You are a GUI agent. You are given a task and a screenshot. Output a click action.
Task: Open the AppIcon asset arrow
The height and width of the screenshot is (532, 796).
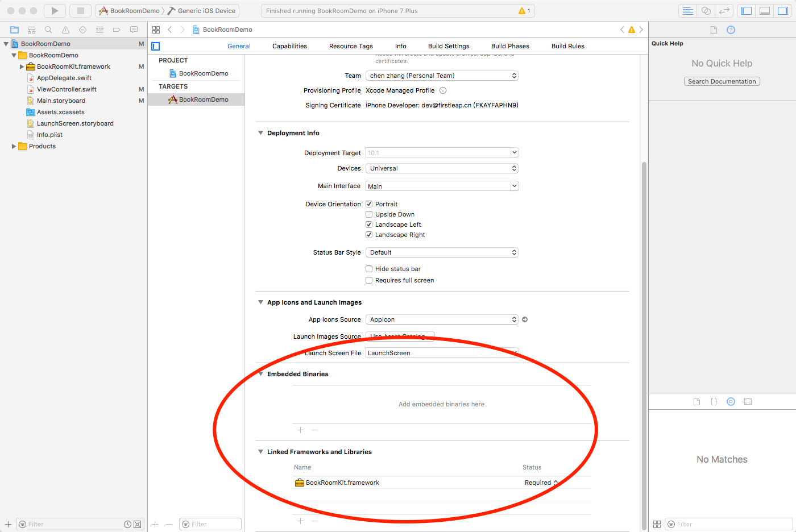[525, 319]
